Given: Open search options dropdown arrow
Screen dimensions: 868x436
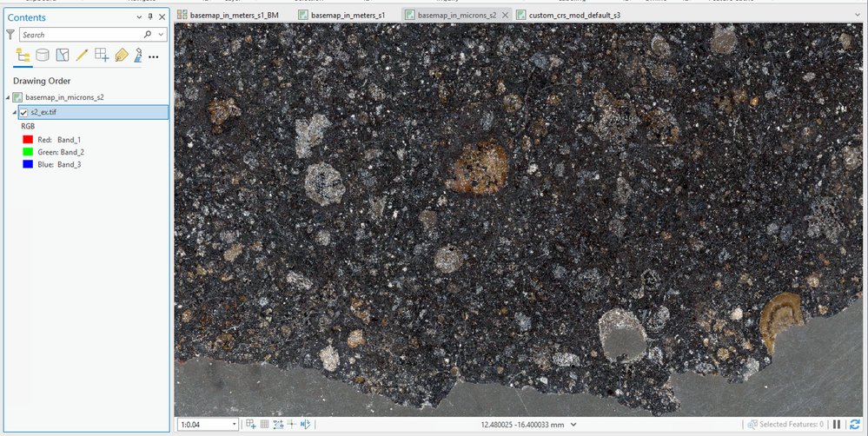Looking at the screenshot, I should click(x=161, y=34).
